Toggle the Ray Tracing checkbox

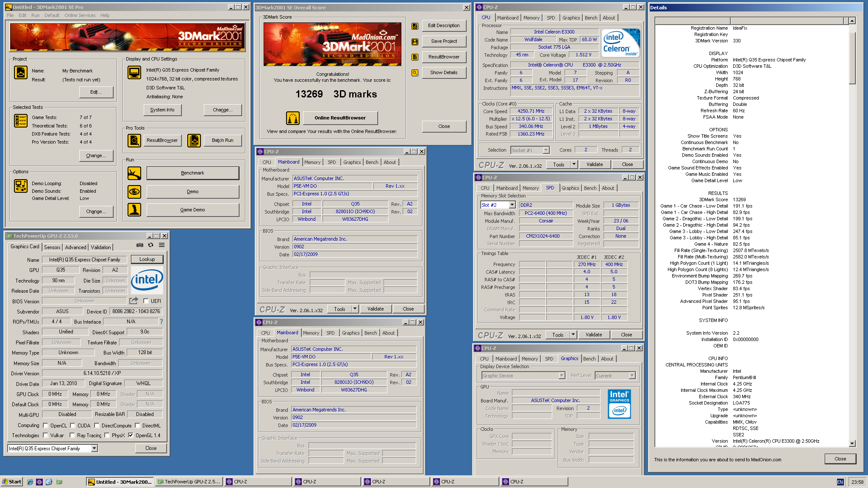point(72,435)
